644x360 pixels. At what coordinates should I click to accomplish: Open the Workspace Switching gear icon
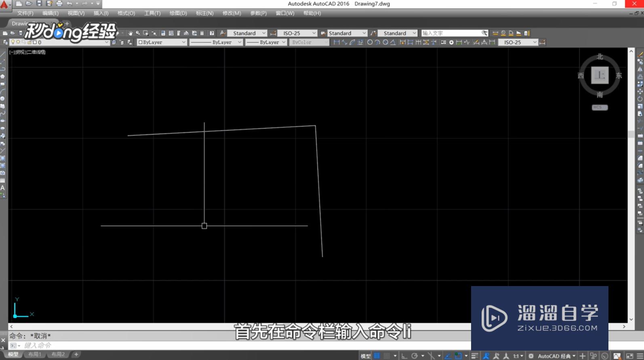click(x=531, y=356)
